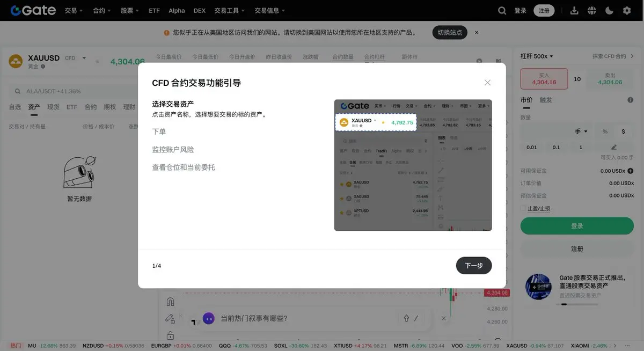Click the order panel info icon
The image size is (644, 351).
click(631, 100)
